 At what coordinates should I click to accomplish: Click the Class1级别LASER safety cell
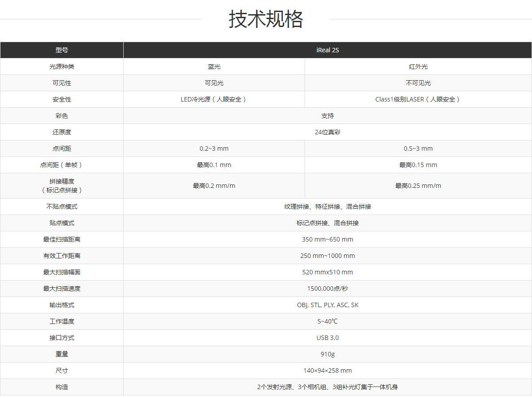click(x=418, y=99)
